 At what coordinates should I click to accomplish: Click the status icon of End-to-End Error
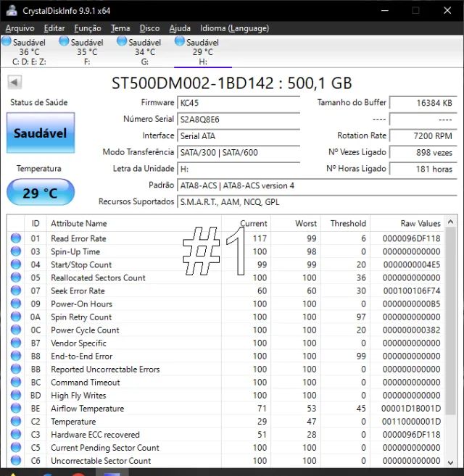point(16,356)
